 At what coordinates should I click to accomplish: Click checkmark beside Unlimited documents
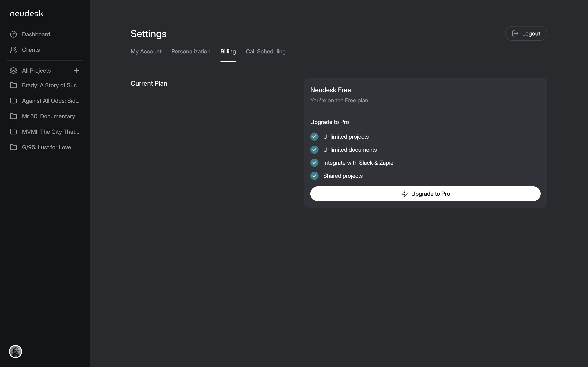314,150
